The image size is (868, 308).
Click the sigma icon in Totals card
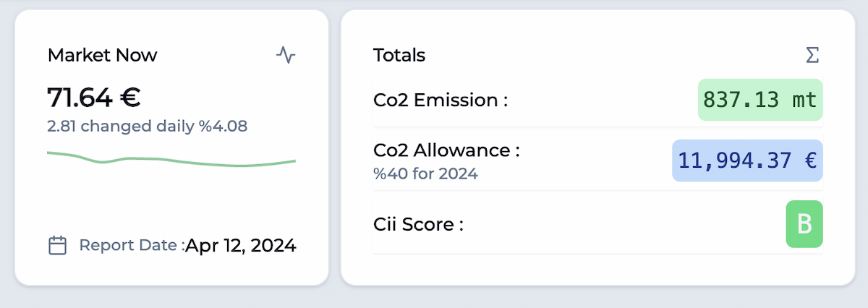812,55
